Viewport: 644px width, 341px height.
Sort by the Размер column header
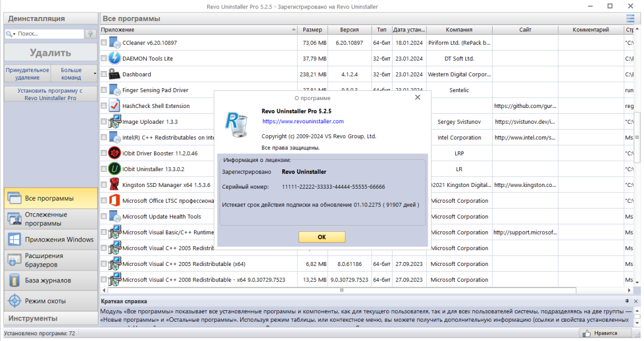312,30
